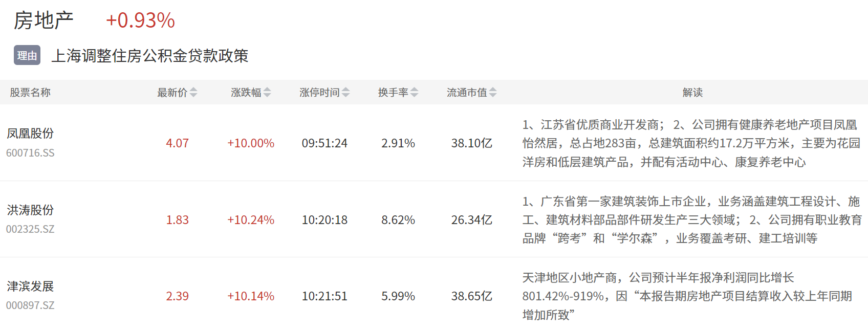Click stock code 600716.SS
Image resolution: width=868 pixels, height=330 pixels.
30,153
